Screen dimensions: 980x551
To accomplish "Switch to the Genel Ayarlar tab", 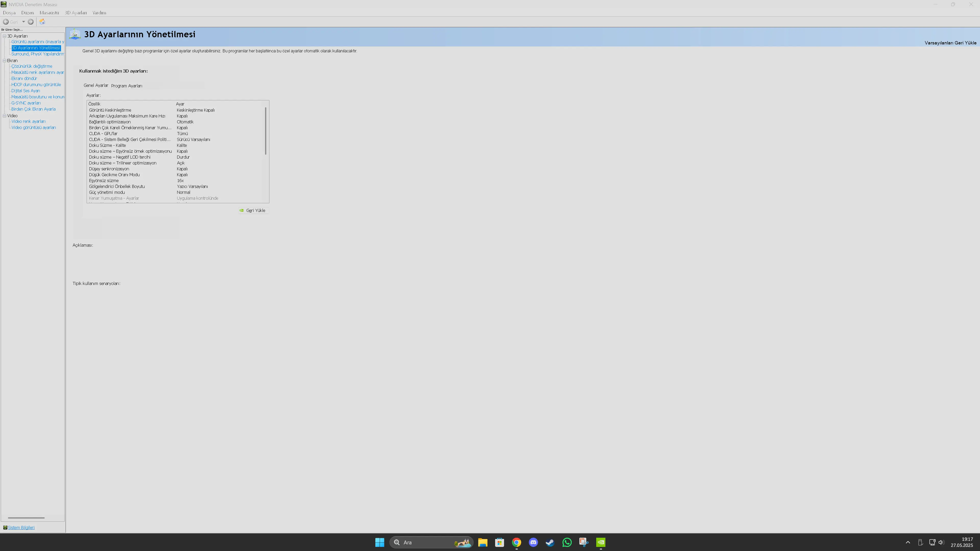I will click(96, 86).
